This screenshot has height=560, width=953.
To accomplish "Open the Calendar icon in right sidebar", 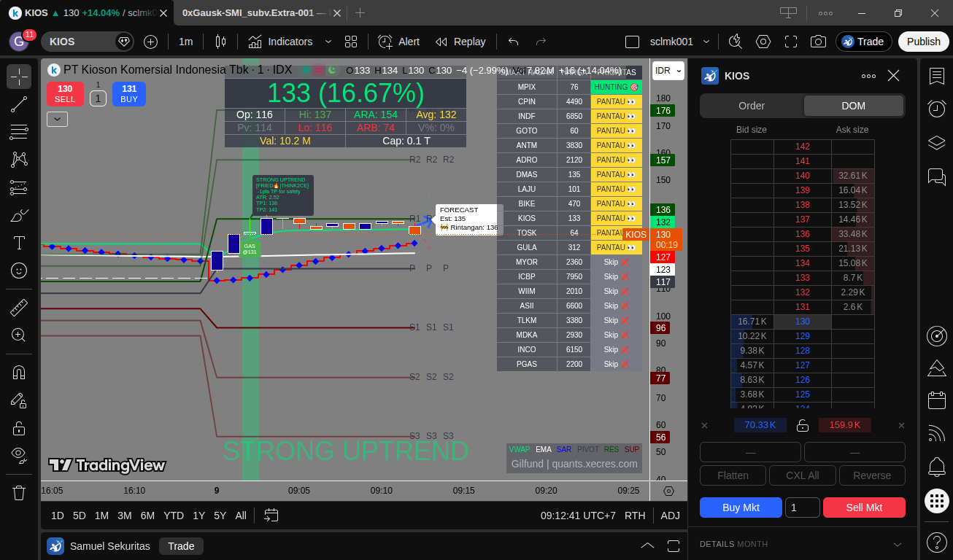I will (x=937, y=400).
